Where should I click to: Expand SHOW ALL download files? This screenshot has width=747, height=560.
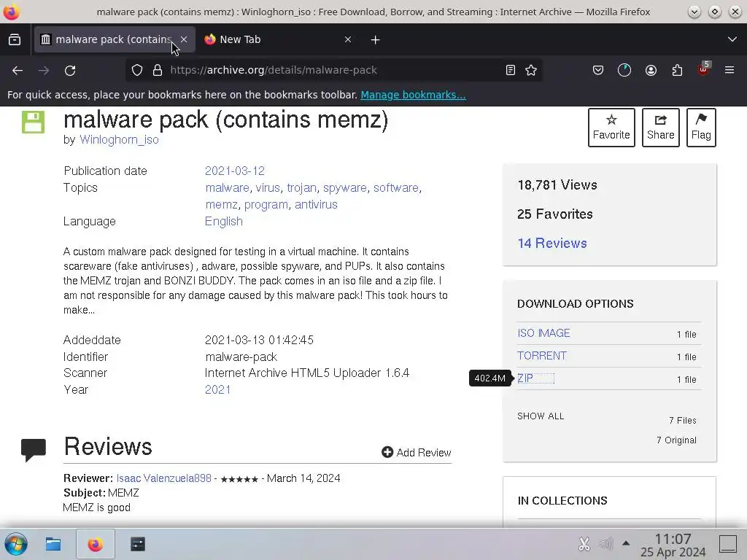click(x=541, y=416)
